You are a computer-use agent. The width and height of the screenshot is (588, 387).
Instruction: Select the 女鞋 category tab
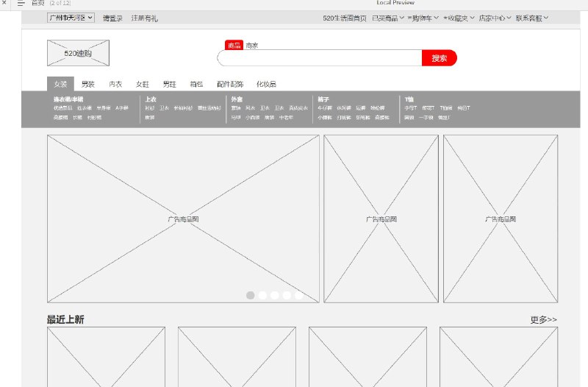click(x=143, y=84)
